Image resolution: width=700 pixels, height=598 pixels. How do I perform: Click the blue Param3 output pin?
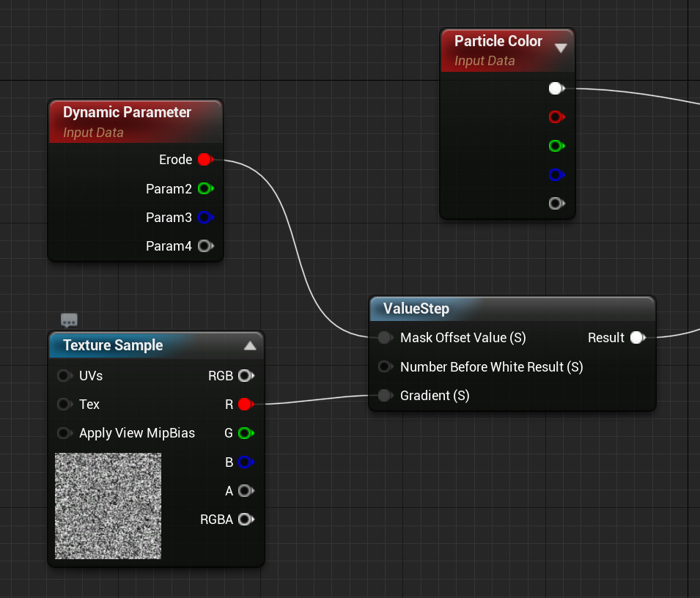205,218
